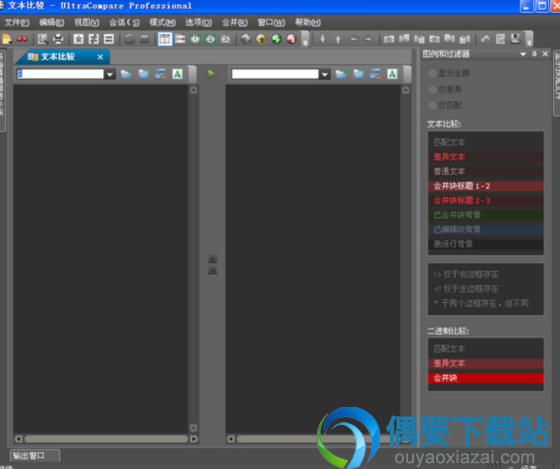This screenshot has width=560, height=469.
Task: Click the yellow globe toolbar icon
Action: click(x=261, y=39)
